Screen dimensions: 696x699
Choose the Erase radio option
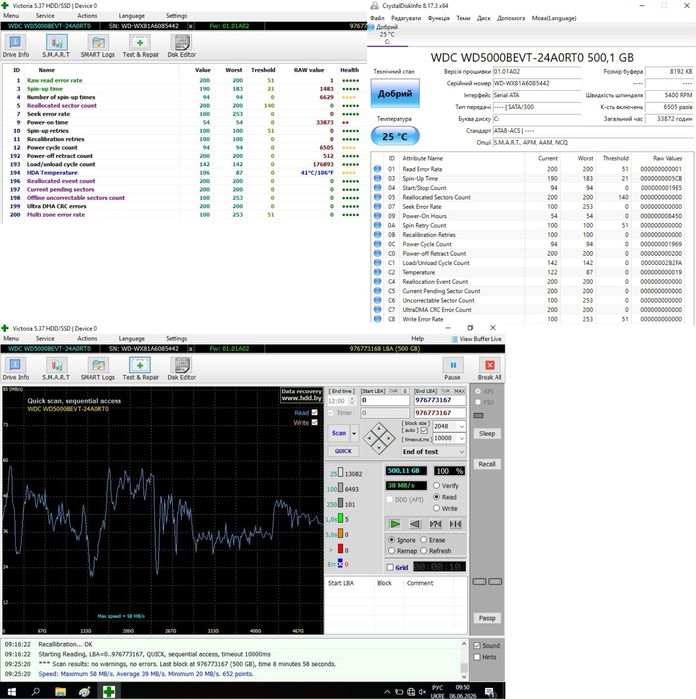tap(424, 540)
